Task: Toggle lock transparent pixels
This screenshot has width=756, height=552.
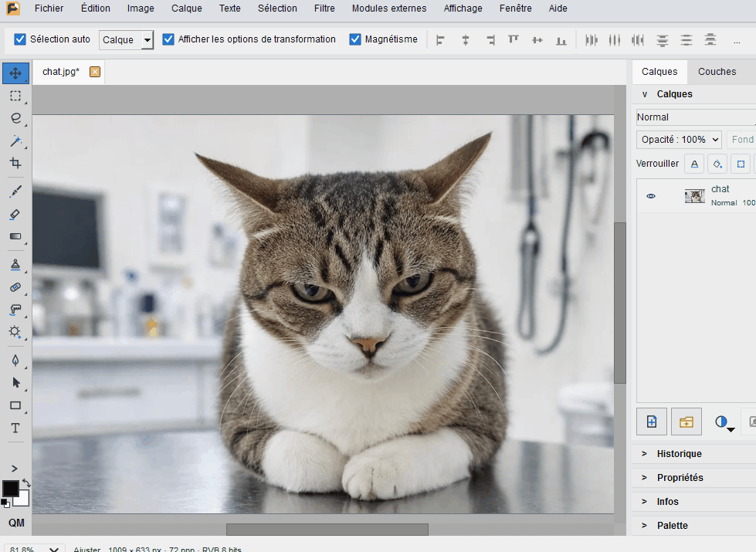Action: click(694, 164)
